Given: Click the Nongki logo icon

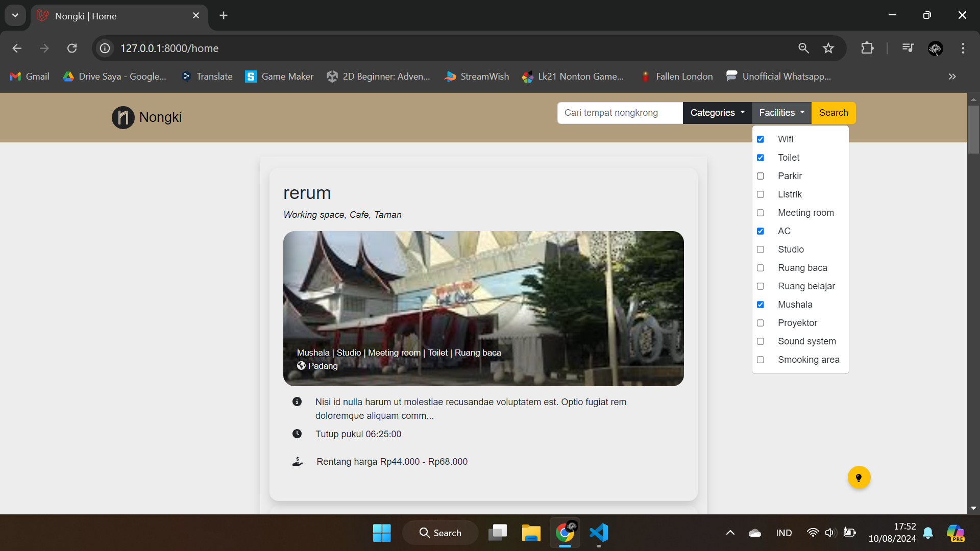Looking at the screenshot, I should tap(123, 117).
